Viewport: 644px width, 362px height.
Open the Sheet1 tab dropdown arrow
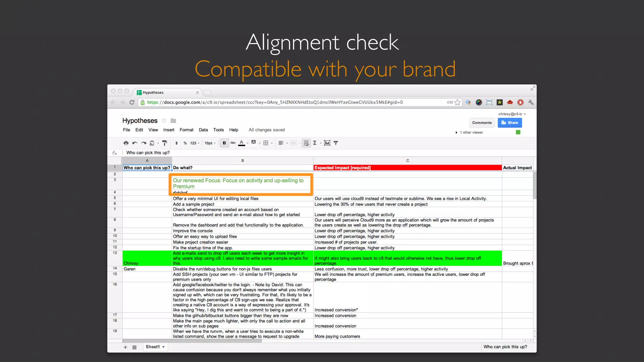[164, 347]
